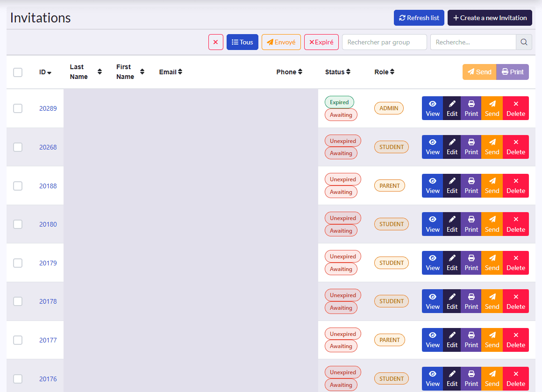Screen dimensions: 542x392
Task: Print invitation 20188 using printer icon
Action: pyautogui.click(x=471, y=185)
